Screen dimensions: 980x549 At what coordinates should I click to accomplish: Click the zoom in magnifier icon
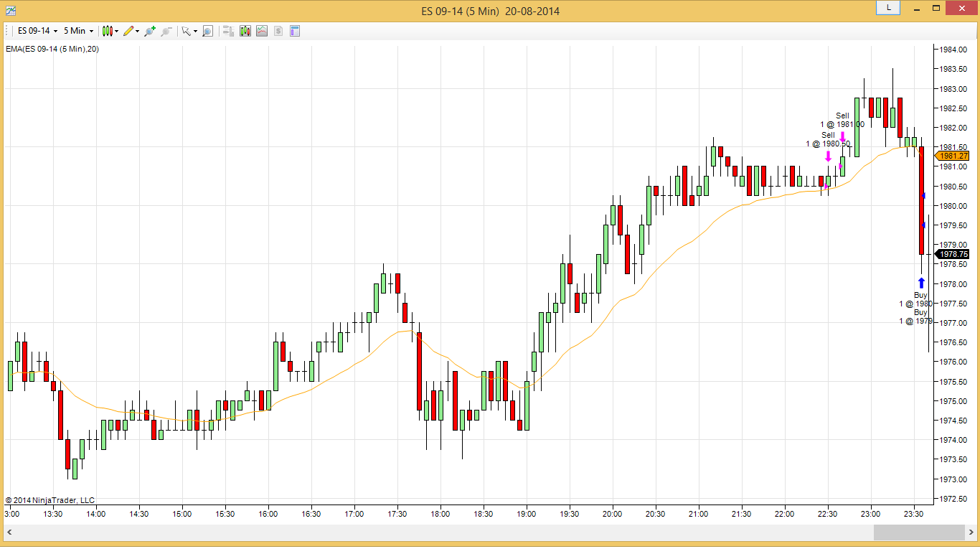click(x=150, y=31)
